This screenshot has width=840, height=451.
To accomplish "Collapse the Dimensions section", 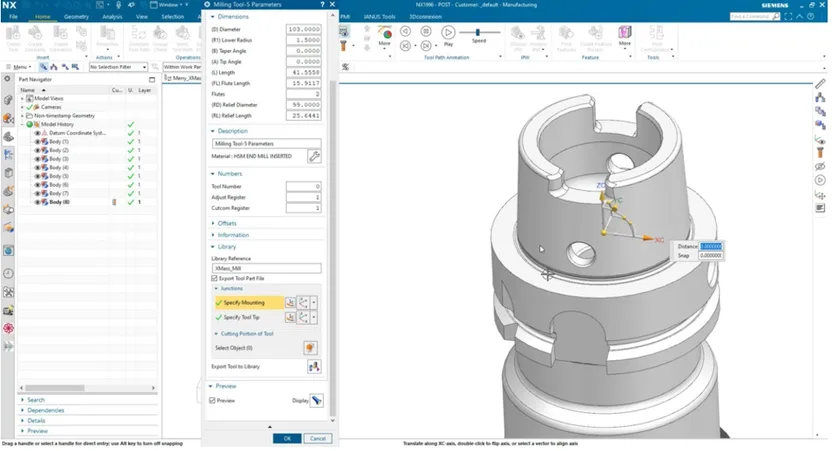I will click(213, 17).
